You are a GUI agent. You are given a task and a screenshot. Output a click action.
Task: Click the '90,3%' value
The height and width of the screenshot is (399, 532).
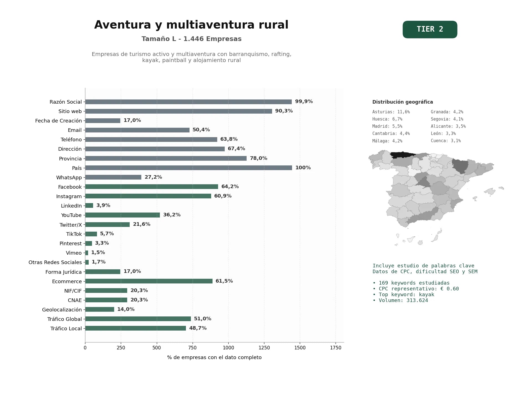[284, 111]
